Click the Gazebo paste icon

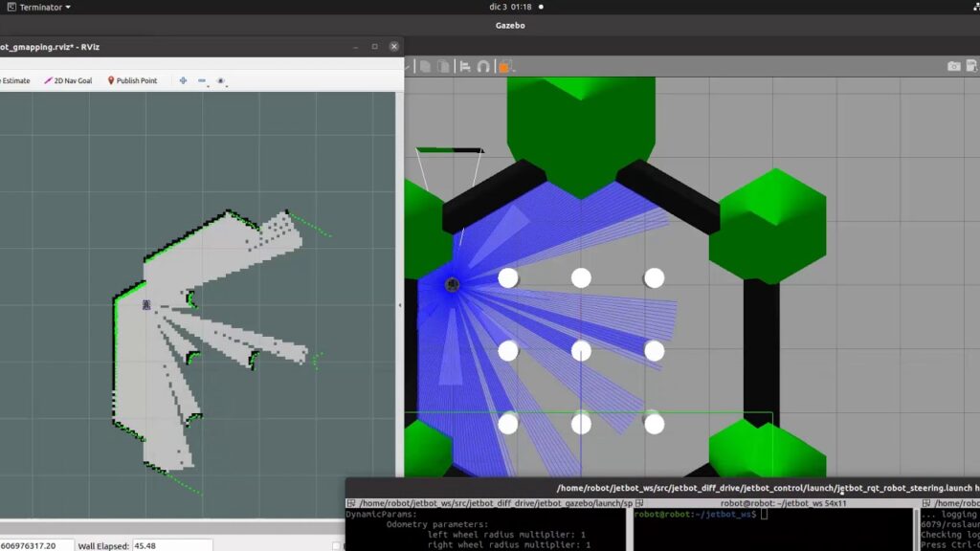[443, 66]
